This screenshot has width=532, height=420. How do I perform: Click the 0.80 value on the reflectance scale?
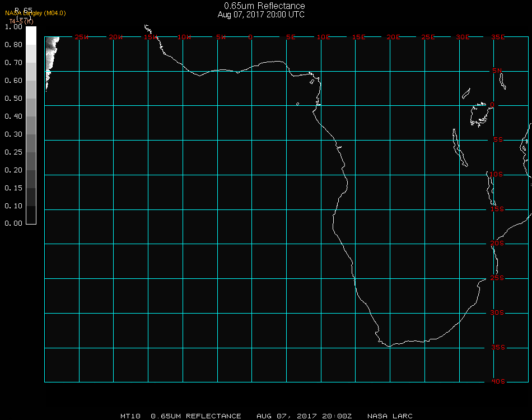pos(13,45)
